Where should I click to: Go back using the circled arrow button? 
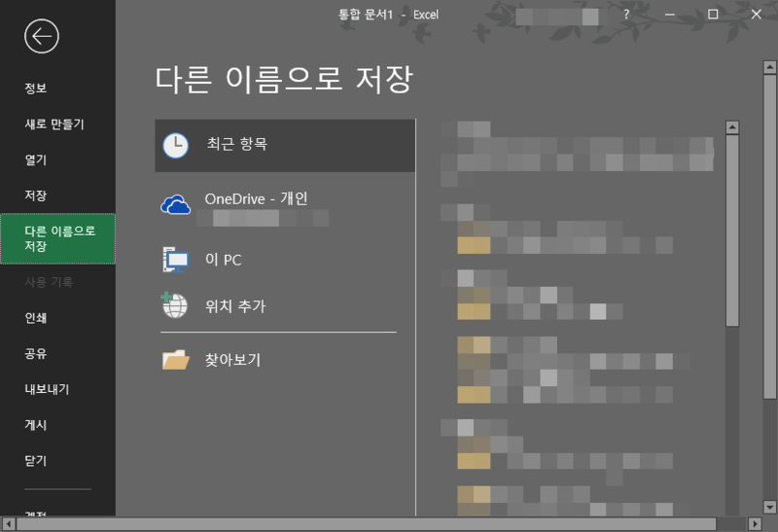(42, 36)
